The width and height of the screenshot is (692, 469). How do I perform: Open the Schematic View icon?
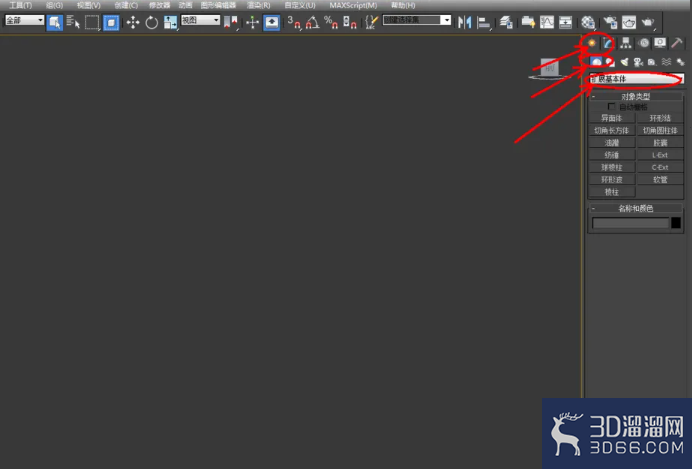(565, 22)
